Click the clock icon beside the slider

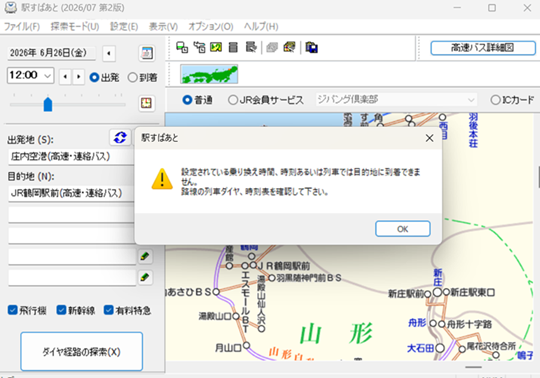pos(147,103)
